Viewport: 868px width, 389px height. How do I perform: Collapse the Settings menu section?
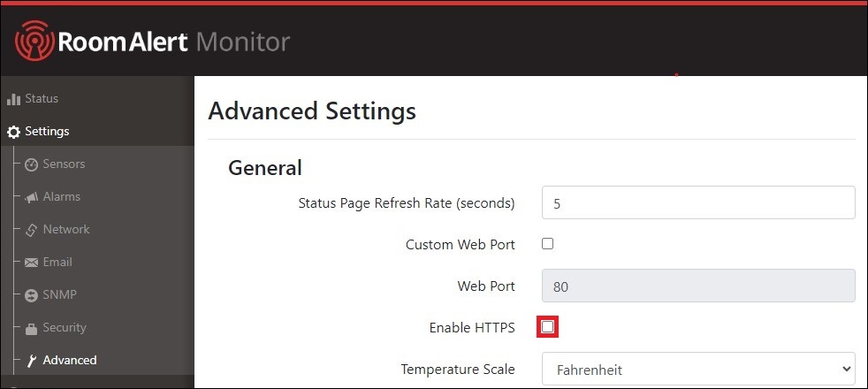[x=47, y=131]
